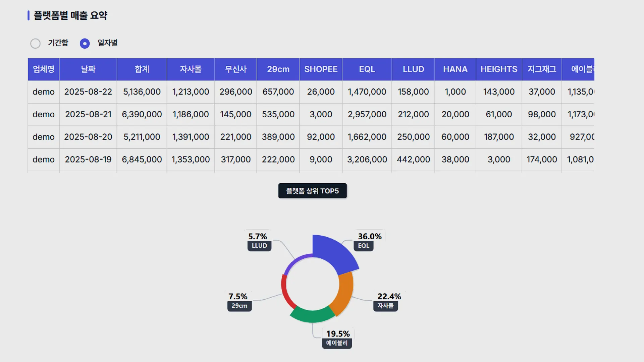Select the date cell 2025-08-22
The image size is (644, 362).
click(88, 92)
